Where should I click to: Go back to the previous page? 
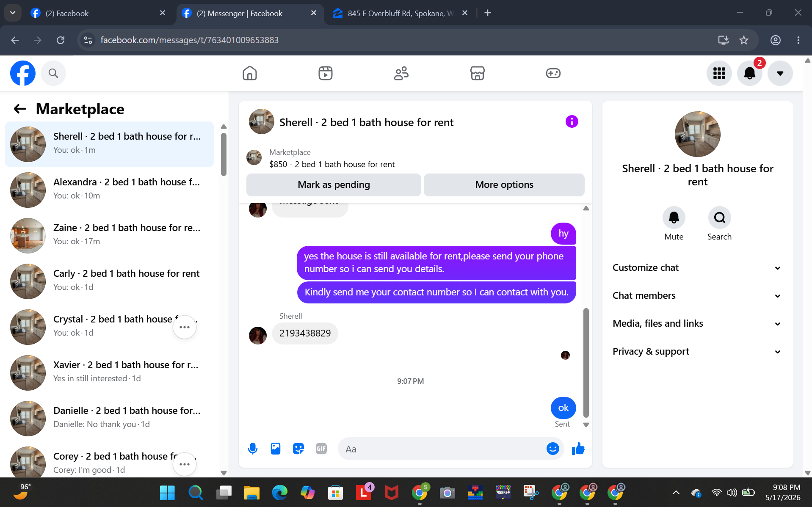15,40
